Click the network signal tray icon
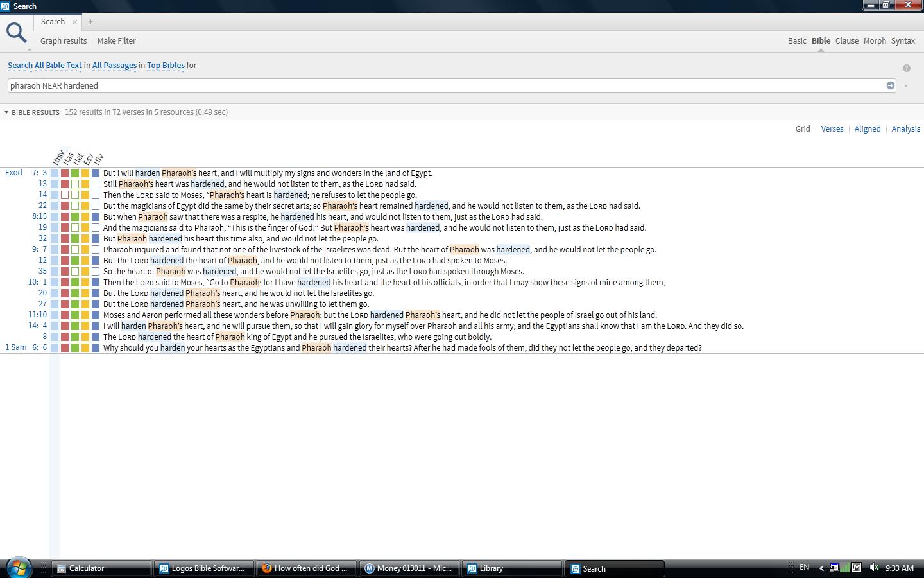Viewport: 924px width, 578px height. pyautogui.click(x=845, y=568)
